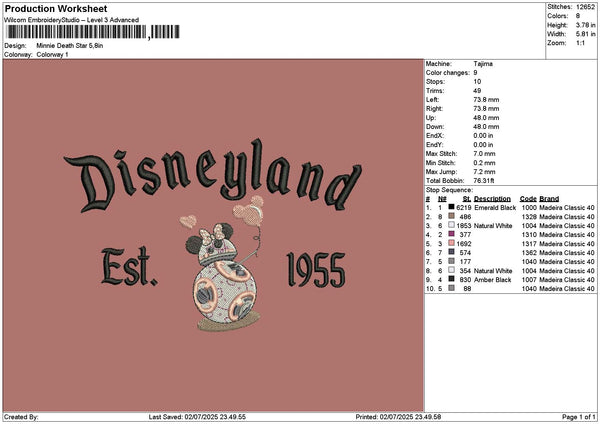
Task: Select the BB-8 Minnie droid figure
Action: click(225, 276)
